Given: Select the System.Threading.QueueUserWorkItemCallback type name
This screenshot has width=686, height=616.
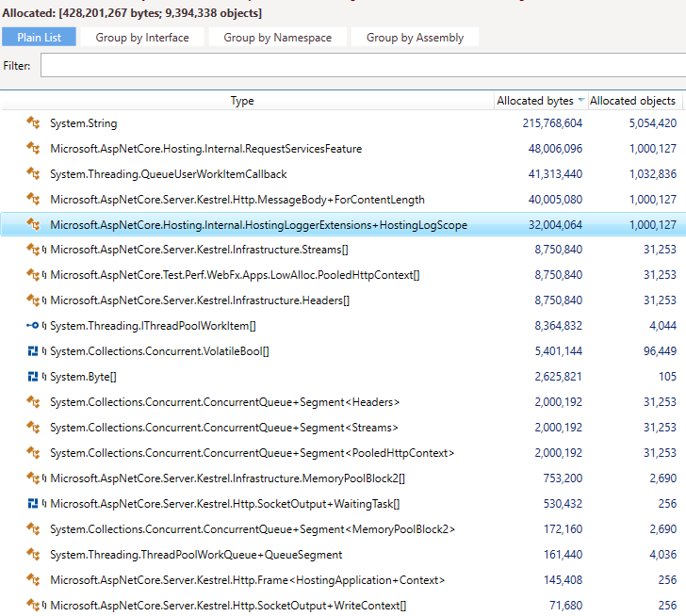Looking at the screenshot, I should 169,174.
